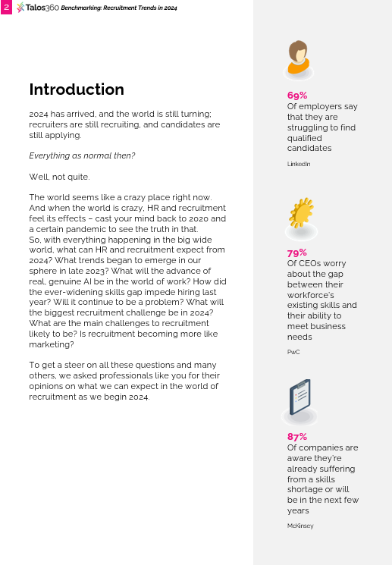Image resolution: width=392 pixels, height=565 pixels.
Task: Select the 79% statistic figure
Action: pyautogui.click(x=297, y=253)
